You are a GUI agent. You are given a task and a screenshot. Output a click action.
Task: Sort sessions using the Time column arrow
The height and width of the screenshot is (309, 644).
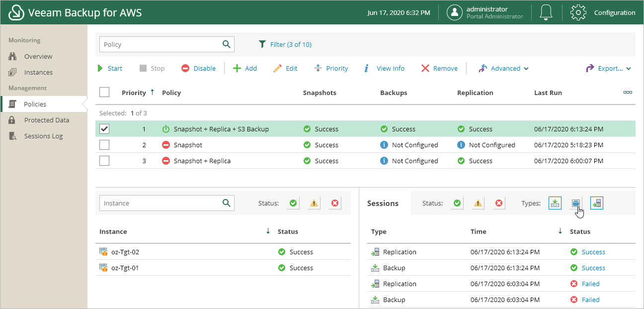(560, 231)
